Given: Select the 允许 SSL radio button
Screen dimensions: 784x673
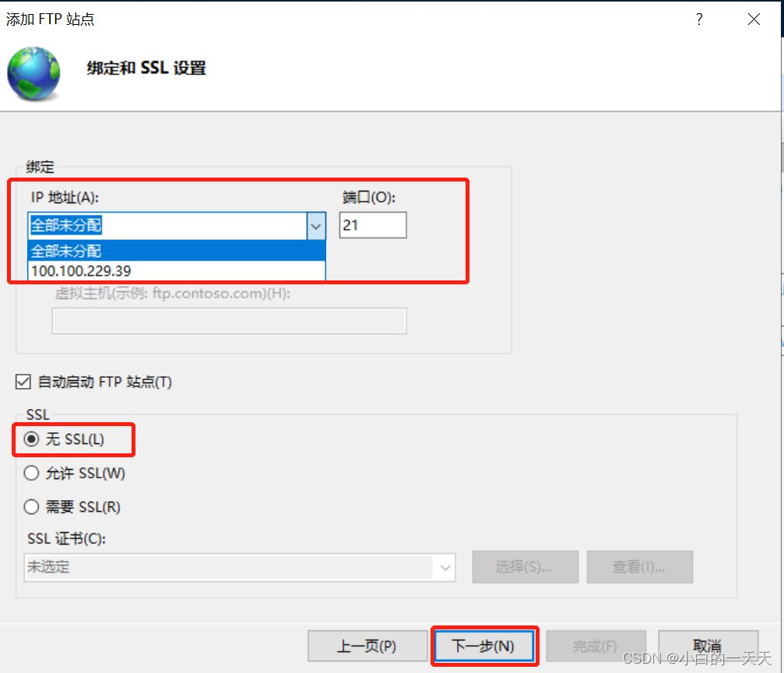Looking at the screenshot, I should [x=31, y=473].
